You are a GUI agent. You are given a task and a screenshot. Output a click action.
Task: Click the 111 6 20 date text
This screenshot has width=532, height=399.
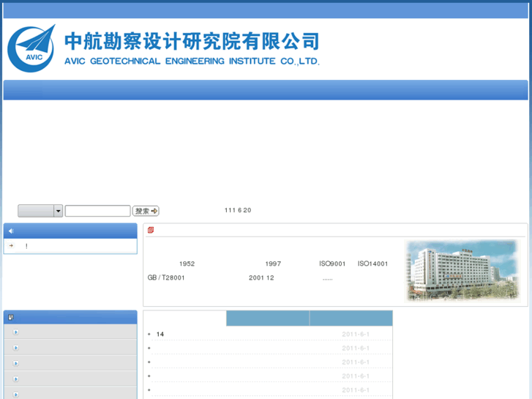click(238, 210)
